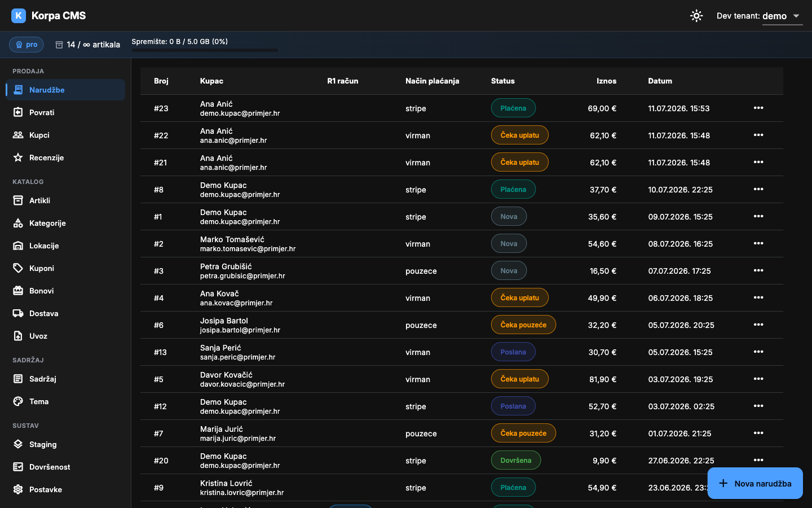
Task: Toggle the light/dark theme sun icon
Action: point(696,16)
